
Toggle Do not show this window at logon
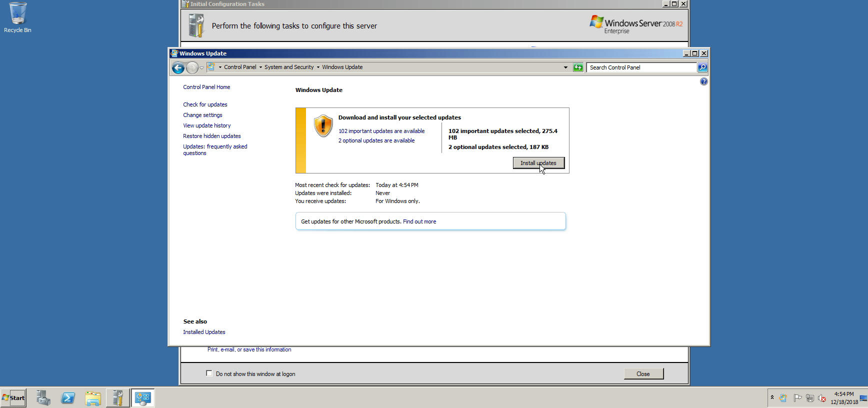pos(209,373)
